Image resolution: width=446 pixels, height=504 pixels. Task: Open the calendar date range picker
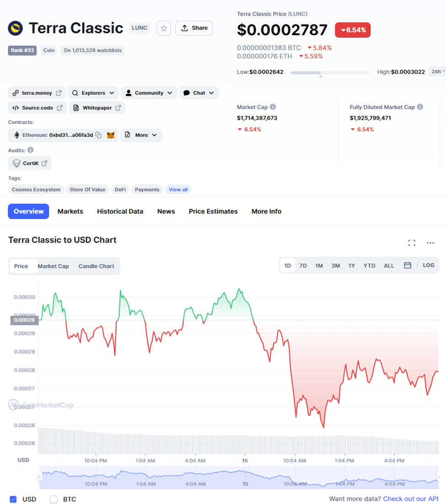point(408,265)
